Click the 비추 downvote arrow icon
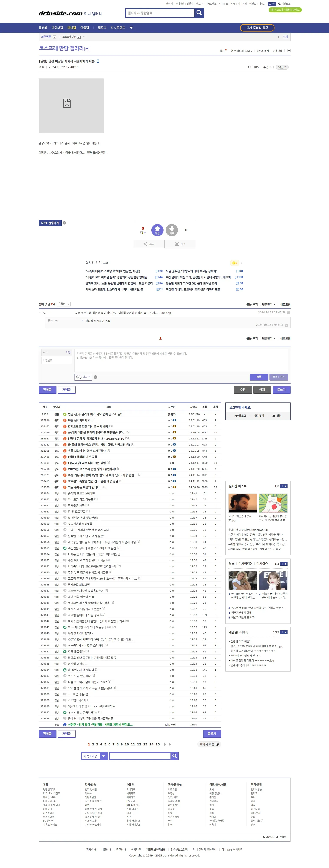Image resolution: width=329 pixels, height=868 pixels. pyautogui.click(x=172, y=230)
